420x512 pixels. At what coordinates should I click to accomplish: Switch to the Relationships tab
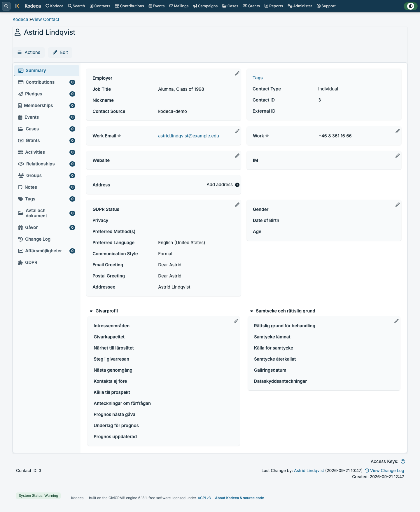pos(47,164)
